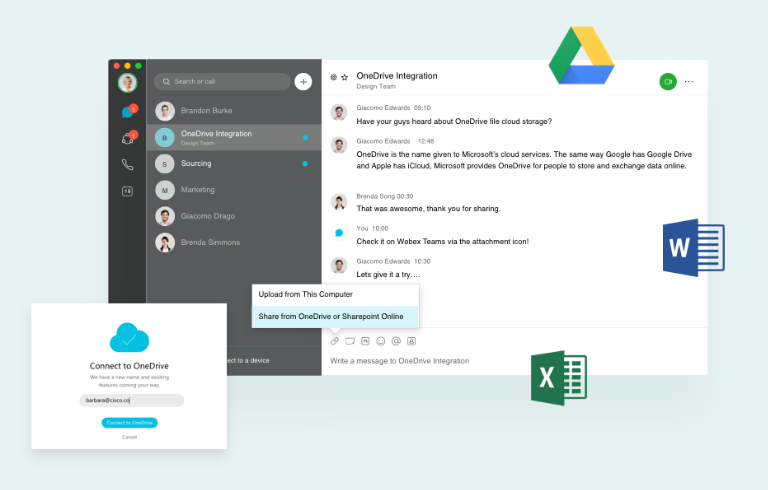768x490 pixels.
Task: Click the @ mention icon
Action: point(395,341)
